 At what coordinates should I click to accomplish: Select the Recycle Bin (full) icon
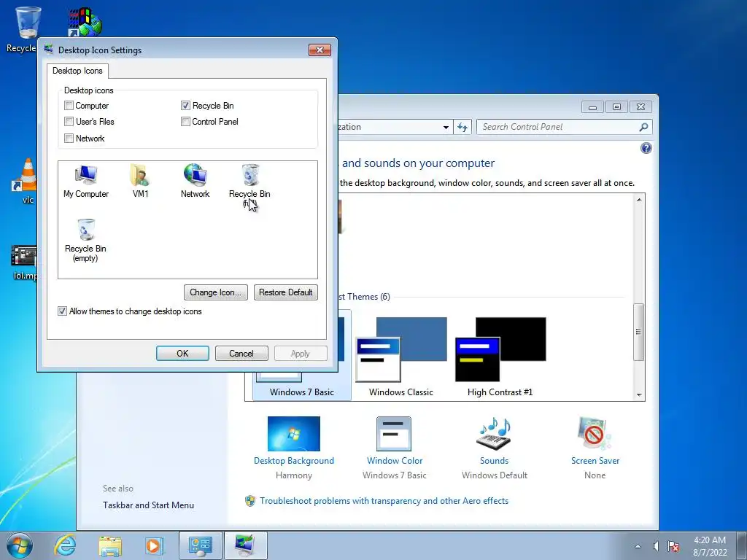click(249, 186)
